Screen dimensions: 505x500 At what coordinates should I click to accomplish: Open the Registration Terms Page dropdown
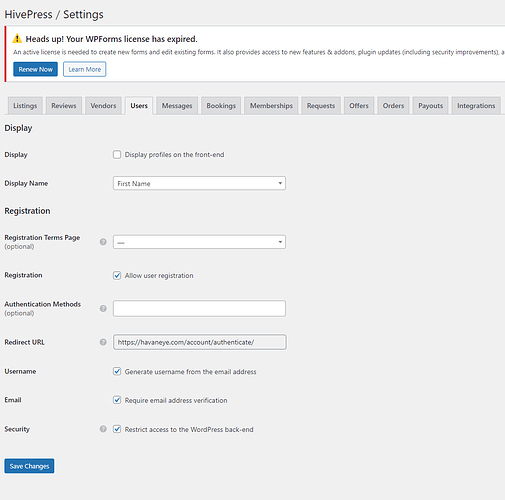(199, 242)
